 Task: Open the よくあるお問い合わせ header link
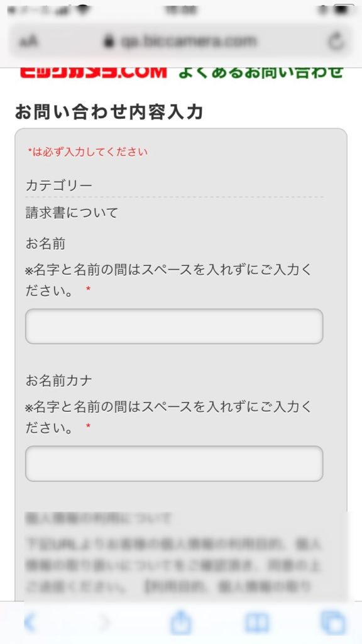click(261, 72)
